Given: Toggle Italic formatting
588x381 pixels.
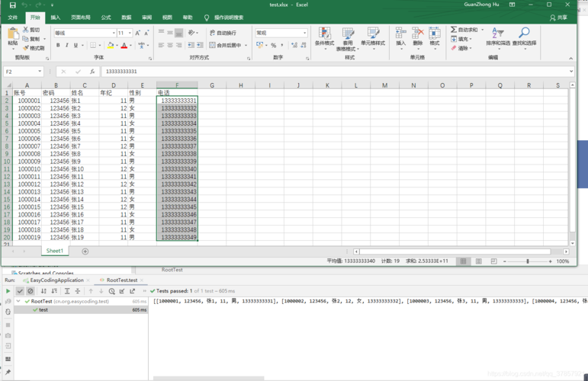Looking at the screenshot, I should click(x=67, y=45).
